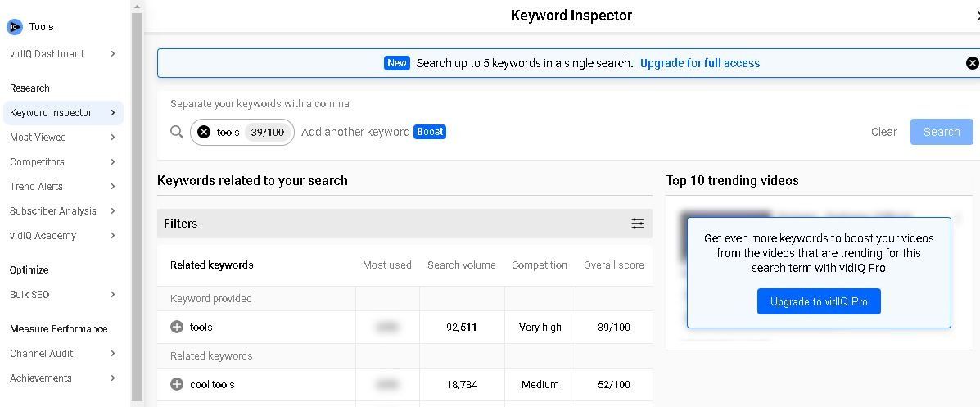Sort by the Overall score column header
This screenshot has width=980, height=407.
pyautogui.click(x=614, y=265)
